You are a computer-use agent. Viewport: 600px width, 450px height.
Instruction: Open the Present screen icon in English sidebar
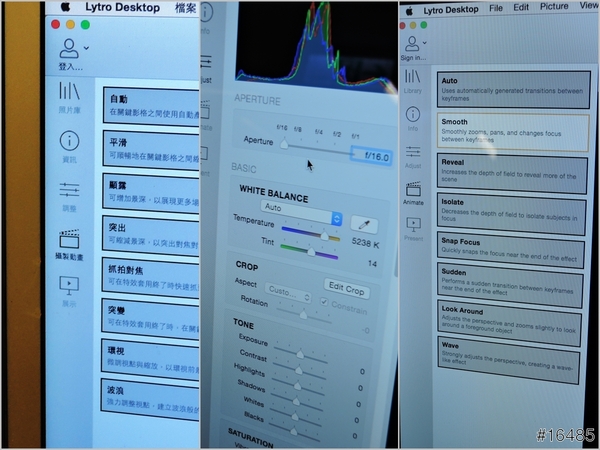414,225
